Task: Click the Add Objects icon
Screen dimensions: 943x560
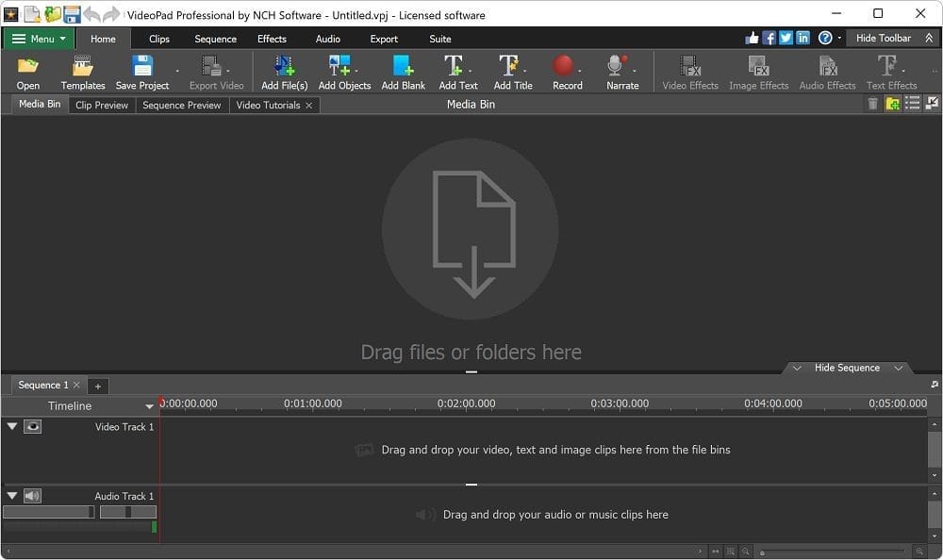Action: tap(339, 66)
